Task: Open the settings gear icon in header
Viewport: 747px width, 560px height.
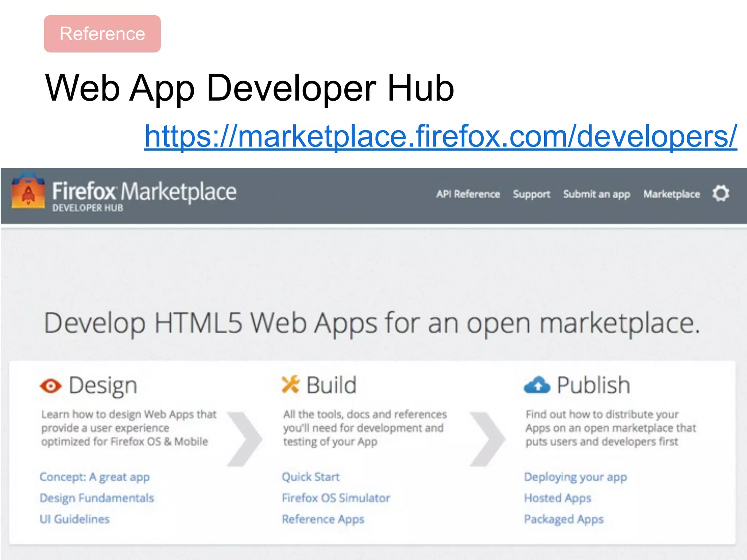Action: coord(721,193)
